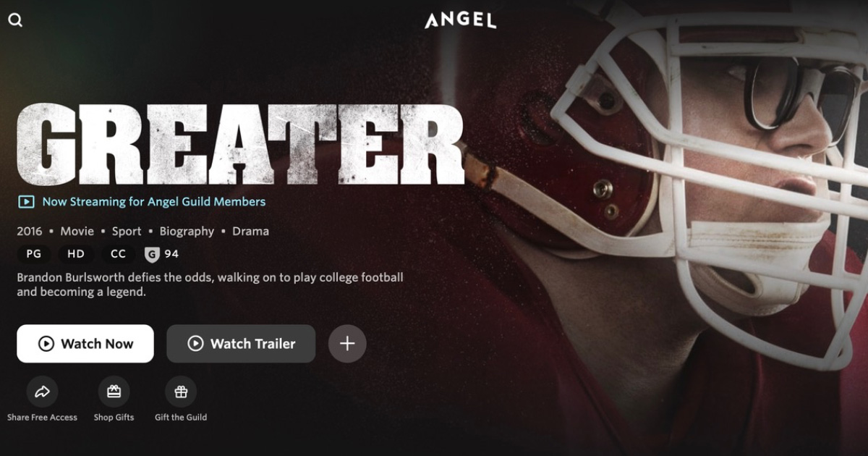Click the GREATER title artwork

(239, 144)
